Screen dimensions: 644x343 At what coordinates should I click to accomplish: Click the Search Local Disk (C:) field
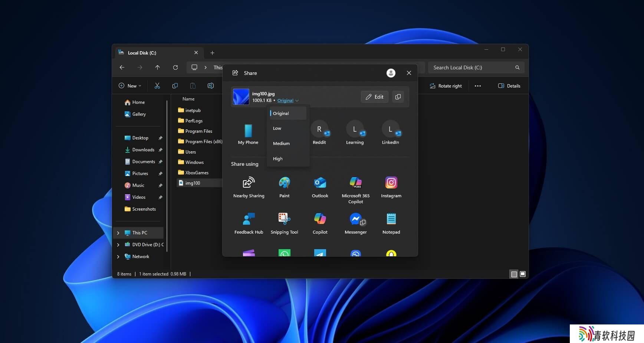(x=471, y=67)
